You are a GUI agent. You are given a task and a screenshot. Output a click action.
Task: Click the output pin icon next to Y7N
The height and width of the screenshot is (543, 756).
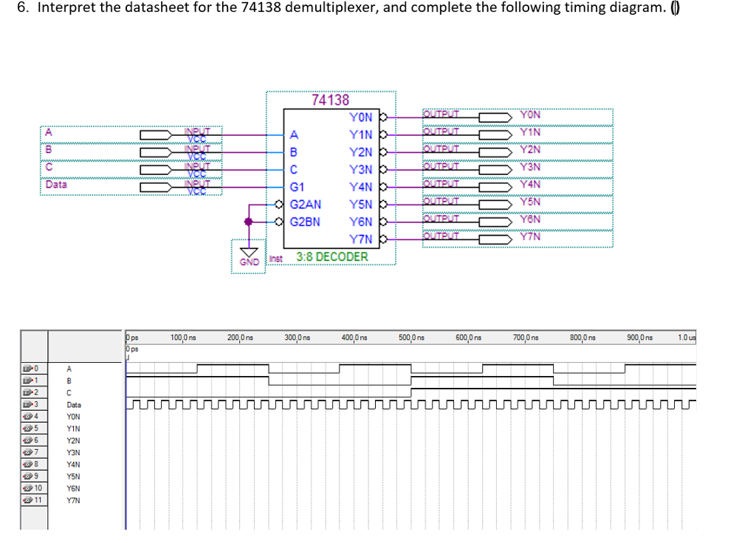click(495, 238)
